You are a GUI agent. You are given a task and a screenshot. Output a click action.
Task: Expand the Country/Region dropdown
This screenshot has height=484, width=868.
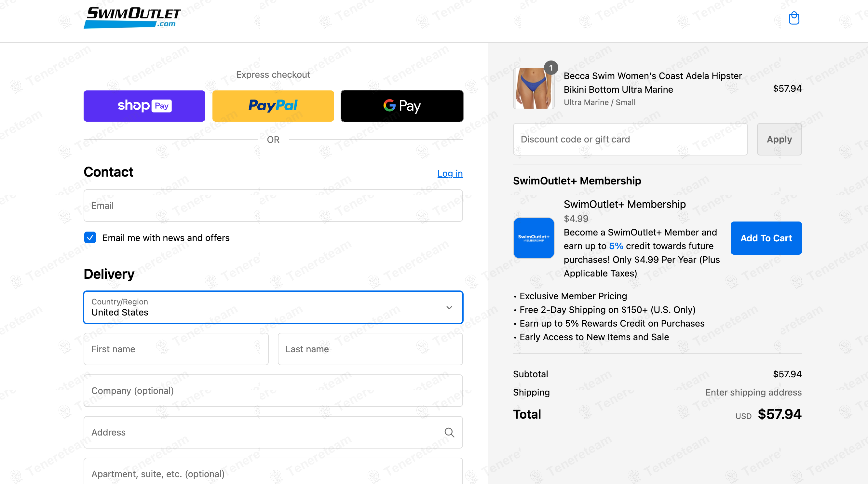click(273, 307)
